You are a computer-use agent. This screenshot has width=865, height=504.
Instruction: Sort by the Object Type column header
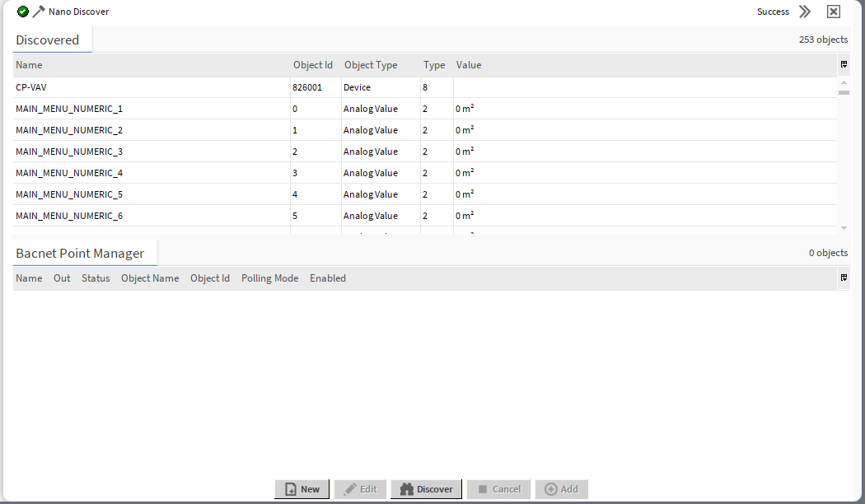click(x=371, y=65)
